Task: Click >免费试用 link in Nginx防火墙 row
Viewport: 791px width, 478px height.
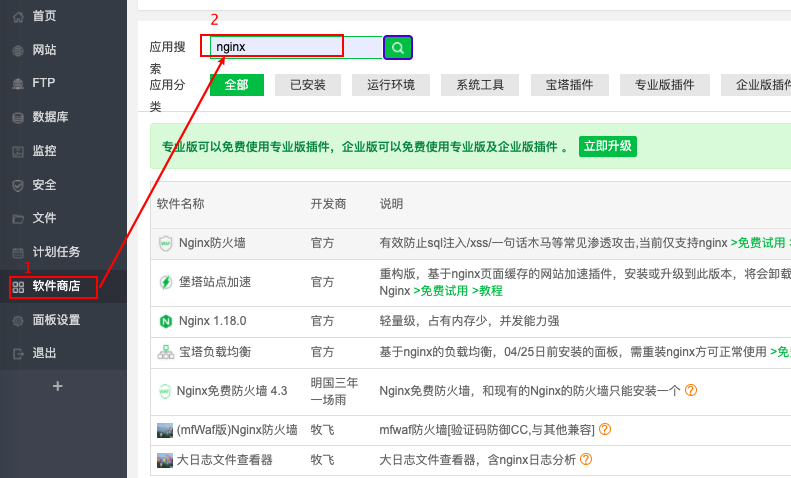Action: point(758,243)
